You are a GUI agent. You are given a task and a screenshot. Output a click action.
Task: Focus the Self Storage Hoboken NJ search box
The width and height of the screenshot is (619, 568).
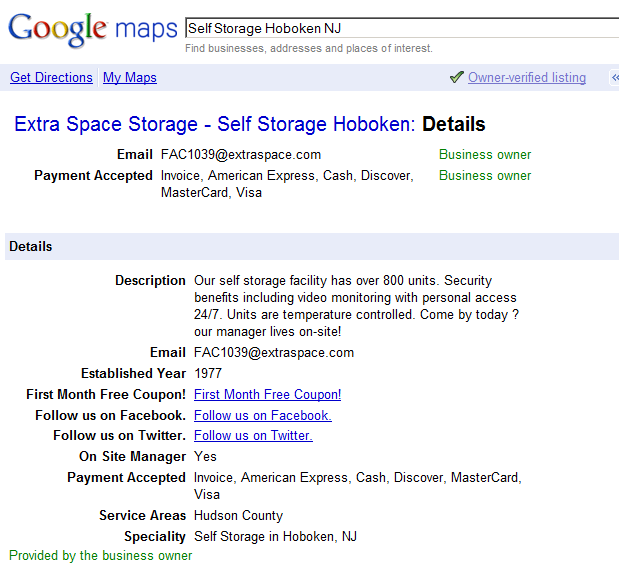[400, 29]
